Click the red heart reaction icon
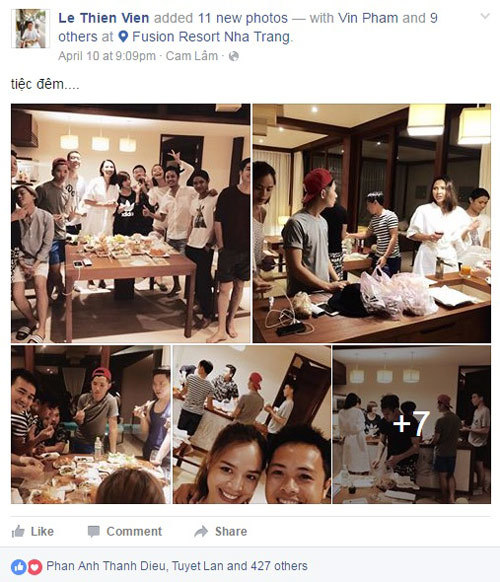Image resolution: width=500 pixels, height=582 pixels. click(35, 566)
